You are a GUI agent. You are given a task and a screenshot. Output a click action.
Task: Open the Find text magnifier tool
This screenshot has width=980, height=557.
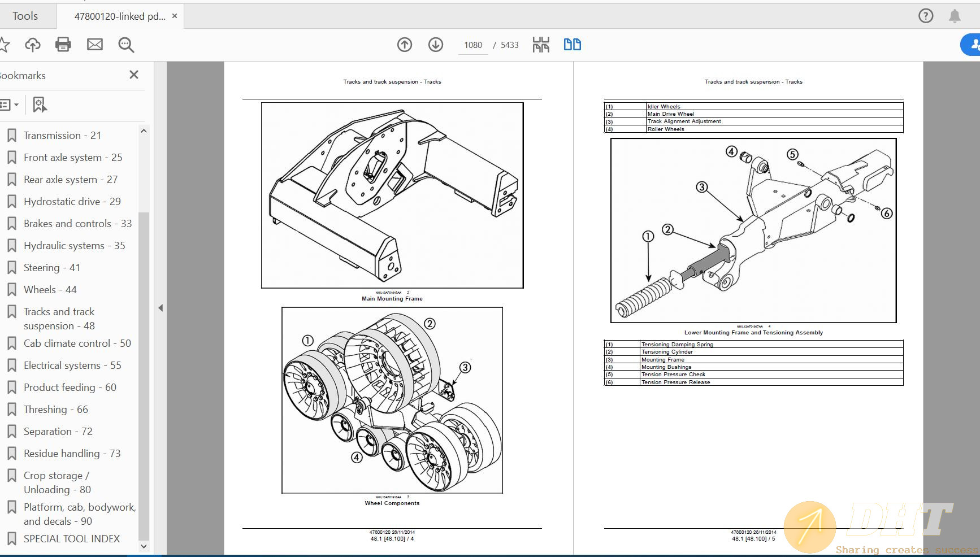click(x=126, y=45)
